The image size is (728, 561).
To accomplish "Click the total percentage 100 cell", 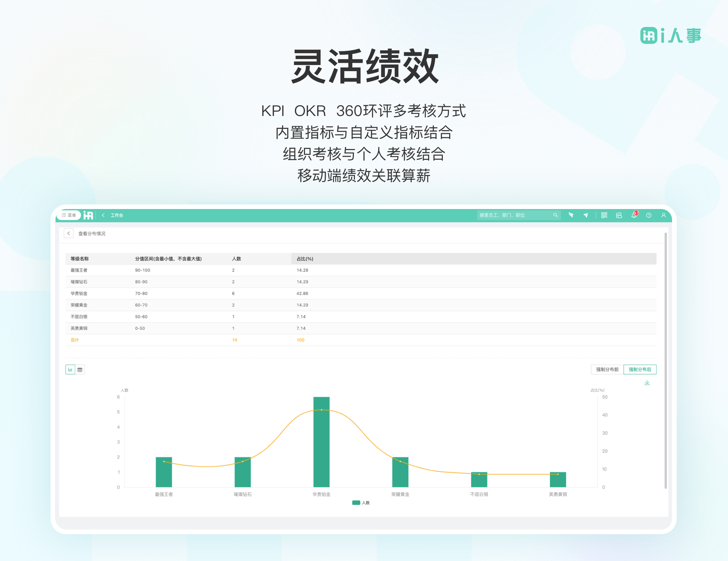I will tap(300, 340).
